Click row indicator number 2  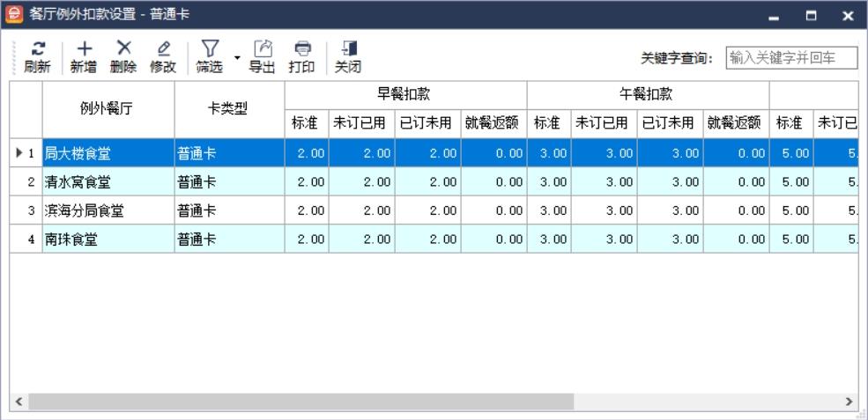click(26, 182)
